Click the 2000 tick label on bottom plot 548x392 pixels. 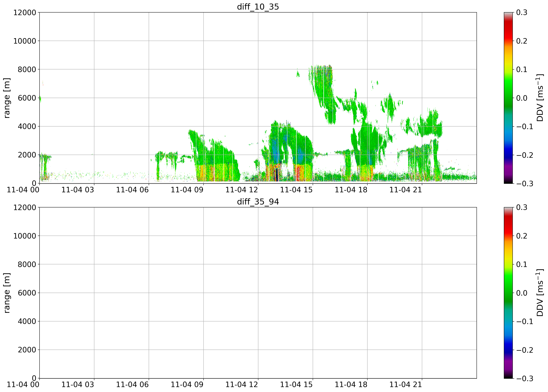pyautogui.click(x=27, y=350)
